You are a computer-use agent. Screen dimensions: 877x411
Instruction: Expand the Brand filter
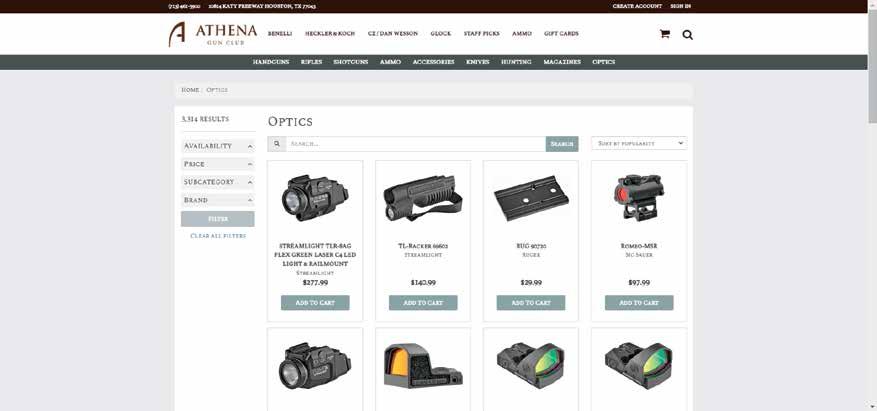(x=218, y=200)
